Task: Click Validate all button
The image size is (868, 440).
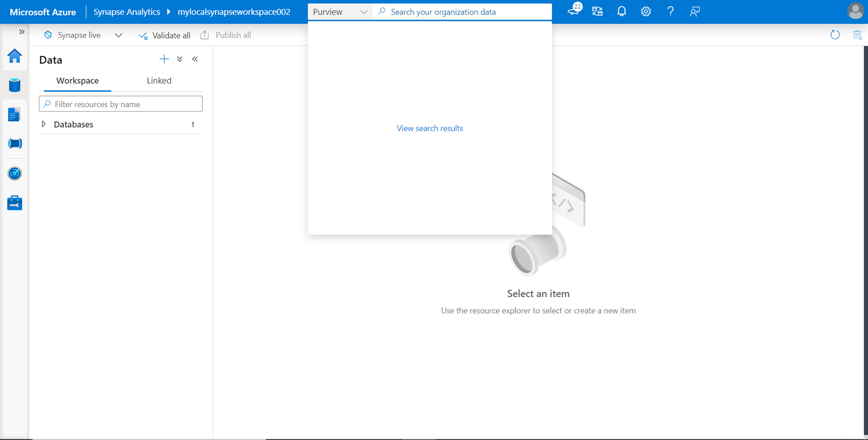Action: click(x=164, y=35)
